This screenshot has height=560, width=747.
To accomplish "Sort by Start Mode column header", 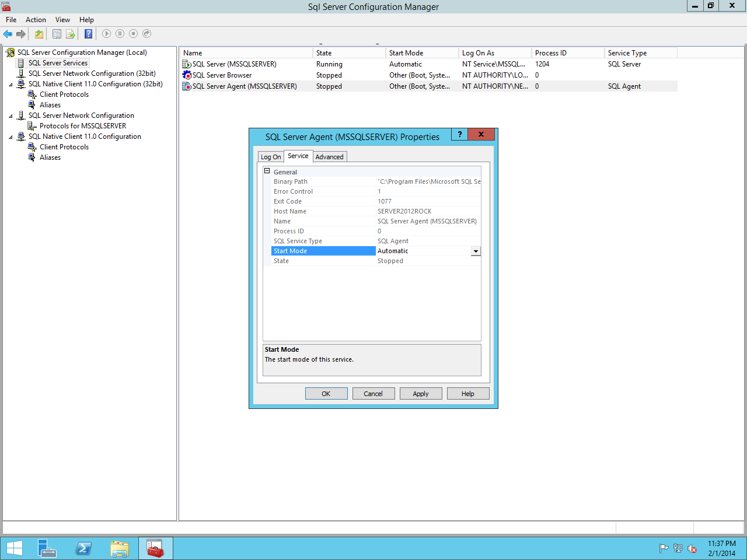I will point(423,52).
